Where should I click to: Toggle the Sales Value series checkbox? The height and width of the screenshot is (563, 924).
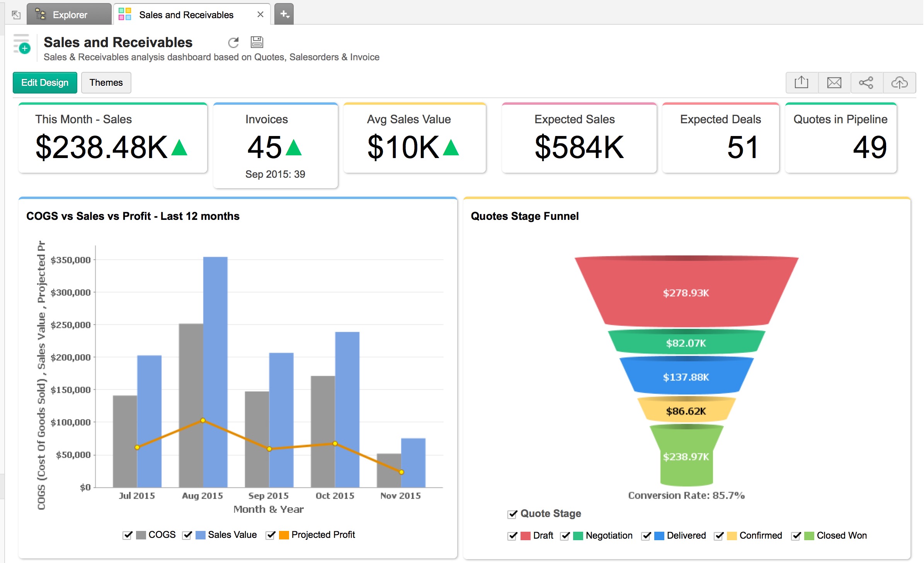187,535
